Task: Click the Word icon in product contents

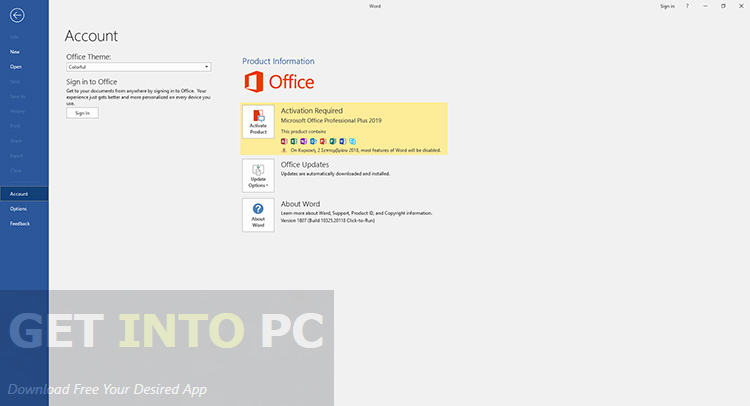Action: pos(342,141)
